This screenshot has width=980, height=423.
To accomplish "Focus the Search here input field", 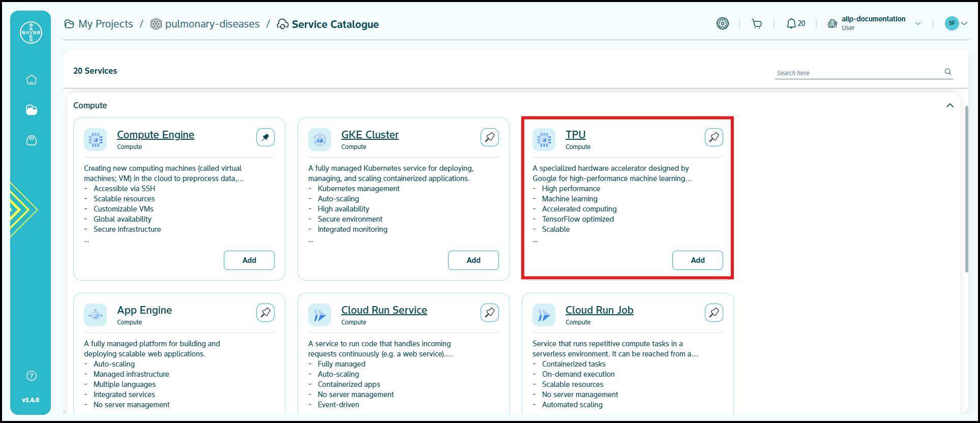I will pos(858,73).
